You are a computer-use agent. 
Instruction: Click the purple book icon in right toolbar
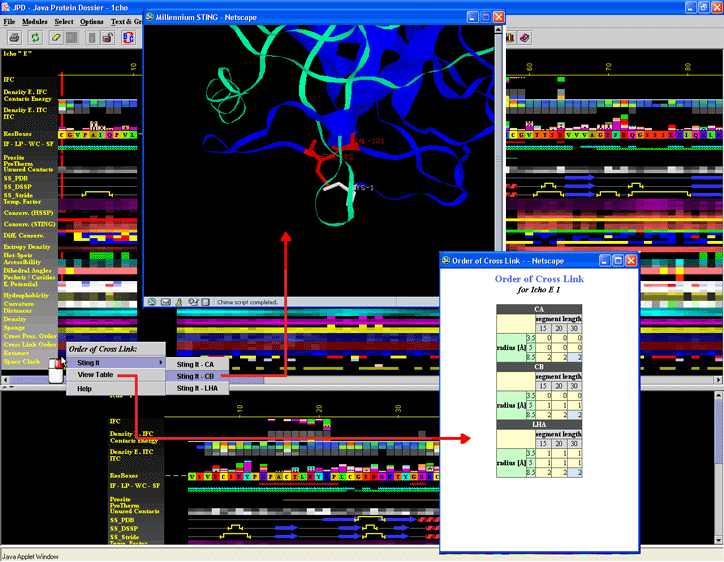(x=525, y=37)
